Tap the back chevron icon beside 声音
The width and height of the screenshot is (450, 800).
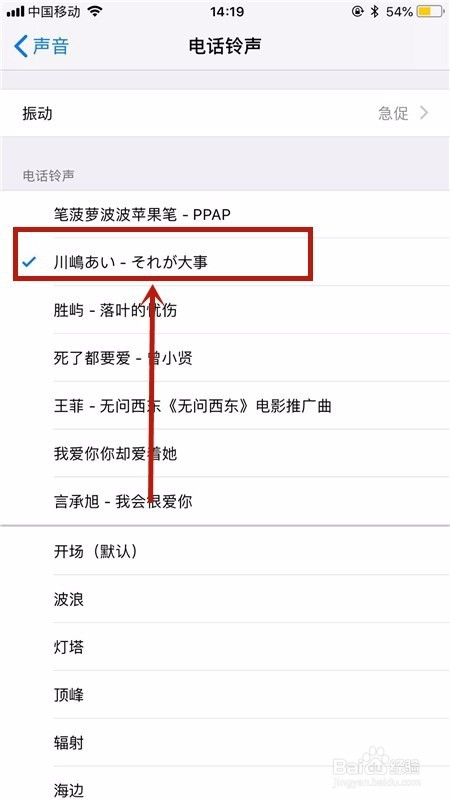click(21, 46)
